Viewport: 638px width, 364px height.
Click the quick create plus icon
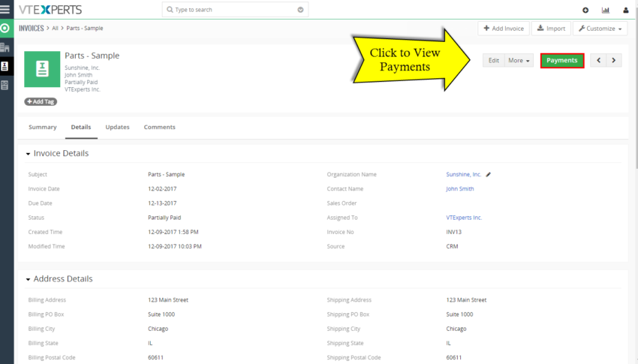tap(585, 11)
